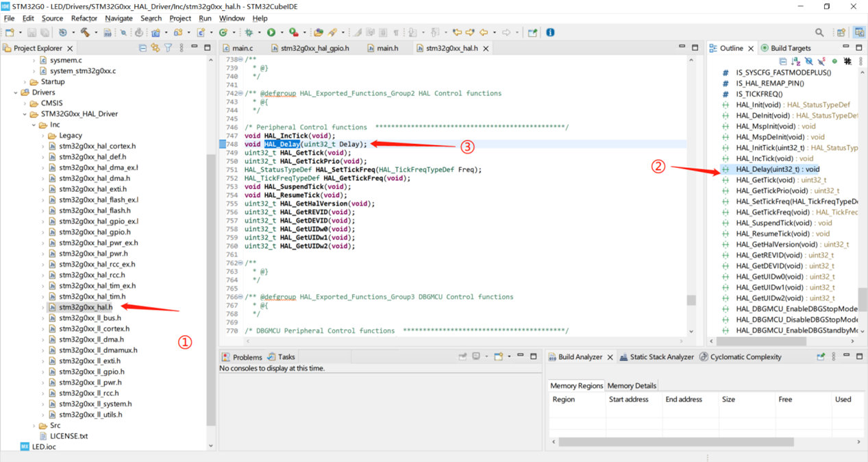Open Project Explorer view menu dots
868x462 pixels.
click(x=182, y=48)
